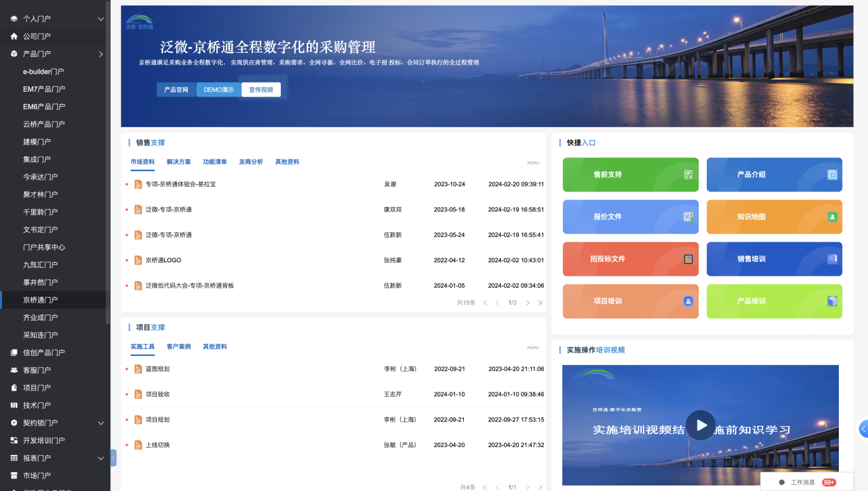Go to next page in 销售支撑 list
868x491 pixels.
[528, 303]
